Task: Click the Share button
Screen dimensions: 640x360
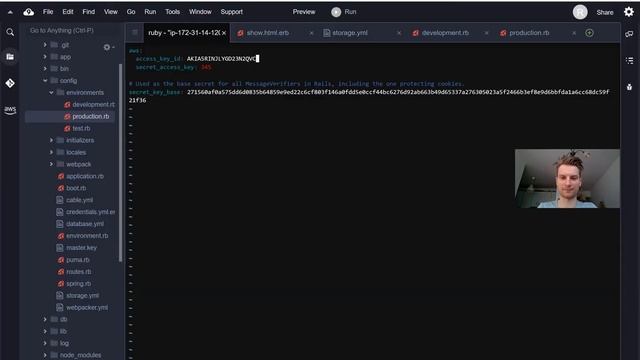Action: 605,12
